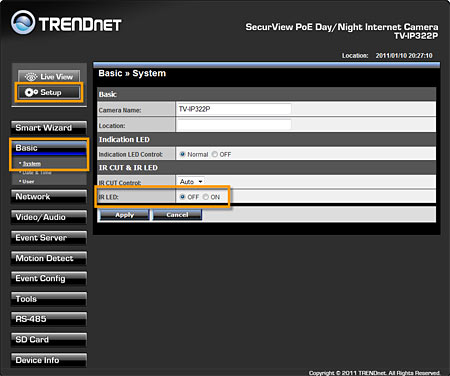This screenshot has width=450, height=376.
Task: Open the SD Card menu
Action: 49,340
